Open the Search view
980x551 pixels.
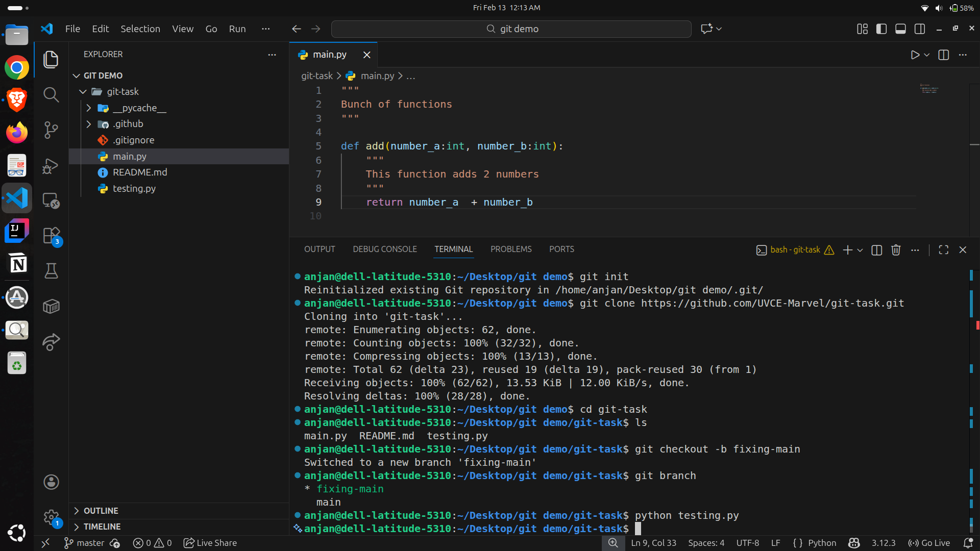[51, 94]
